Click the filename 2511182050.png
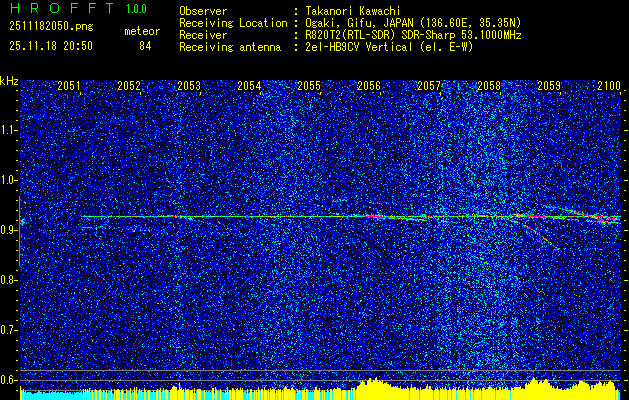 click(51, 27)
